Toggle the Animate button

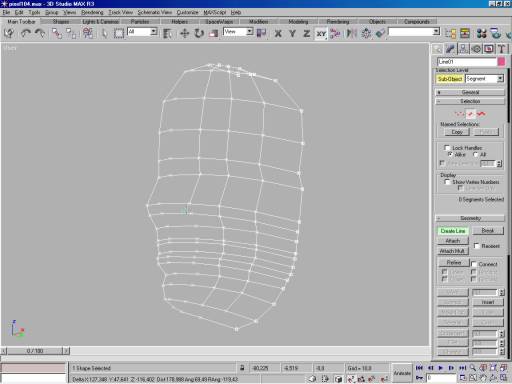402,373
